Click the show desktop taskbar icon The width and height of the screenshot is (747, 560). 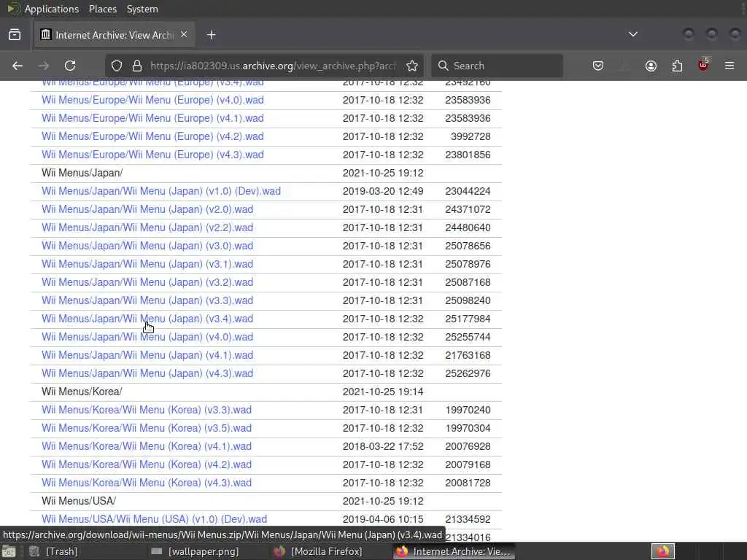[x=9, y=552]
